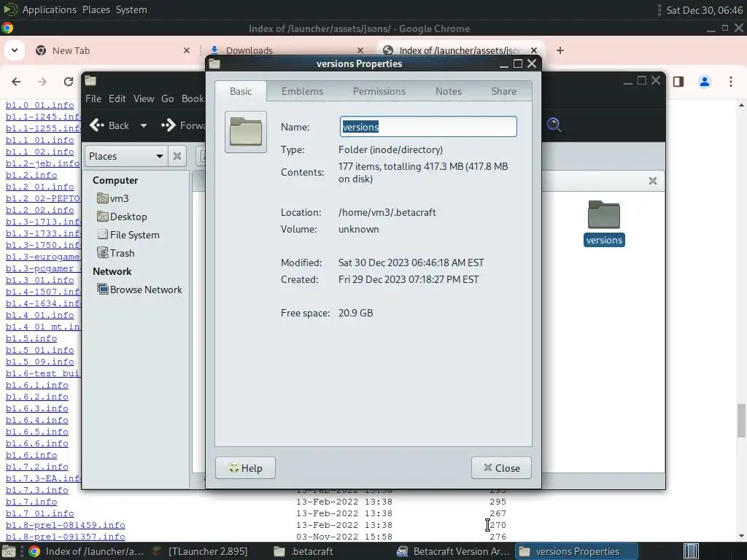
Task: Click the Name field containing versions
Action: coord(428,127)
